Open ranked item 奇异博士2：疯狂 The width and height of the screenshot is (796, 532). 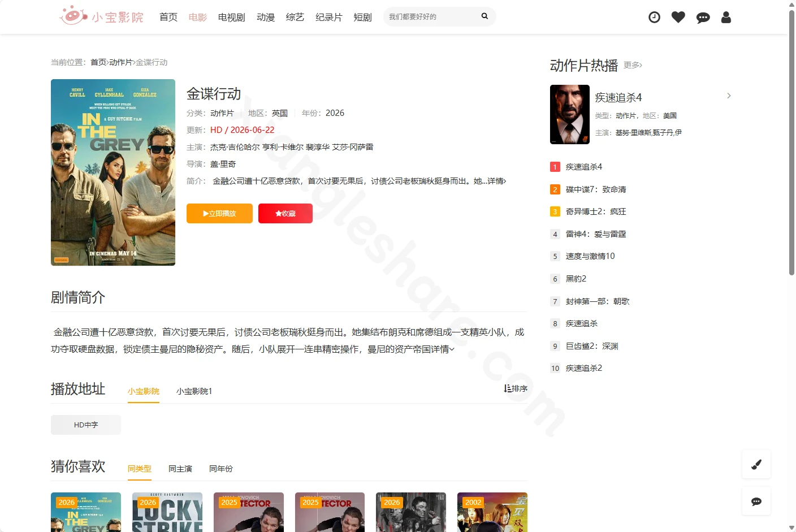pyautogui.click(x=596, y=211)
